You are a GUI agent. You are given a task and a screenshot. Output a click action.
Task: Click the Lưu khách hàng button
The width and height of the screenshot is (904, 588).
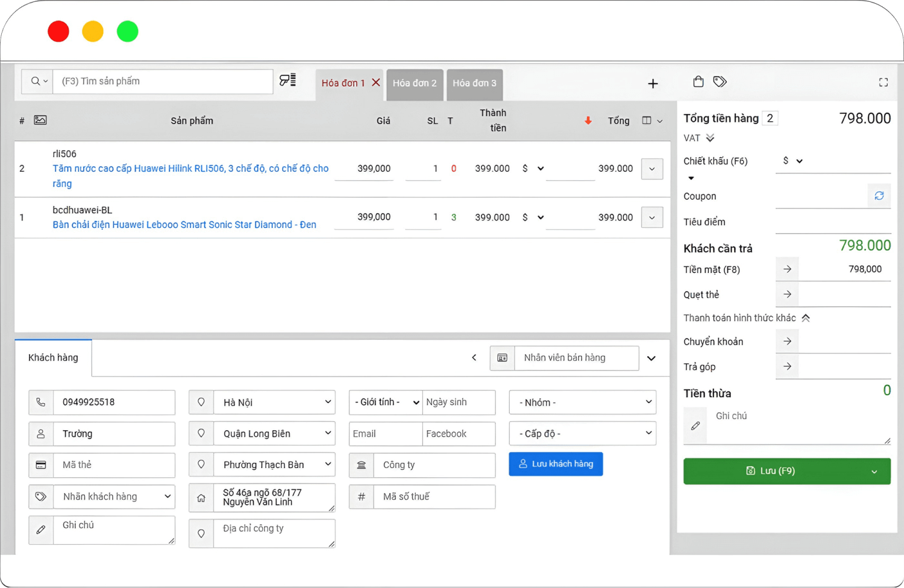click(x=556, y=464)
